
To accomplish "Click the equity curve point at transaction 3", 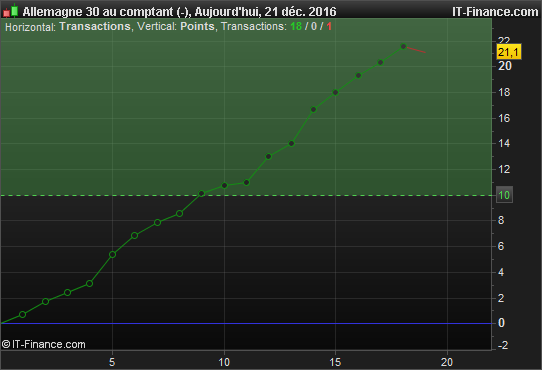I will click(68, 293).
